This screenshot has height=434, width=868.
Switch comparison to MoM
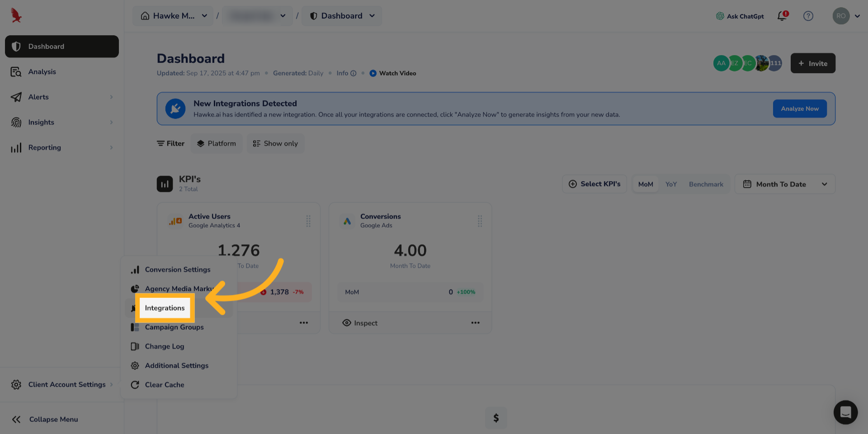pyautogui.click(x=646, y=184)
